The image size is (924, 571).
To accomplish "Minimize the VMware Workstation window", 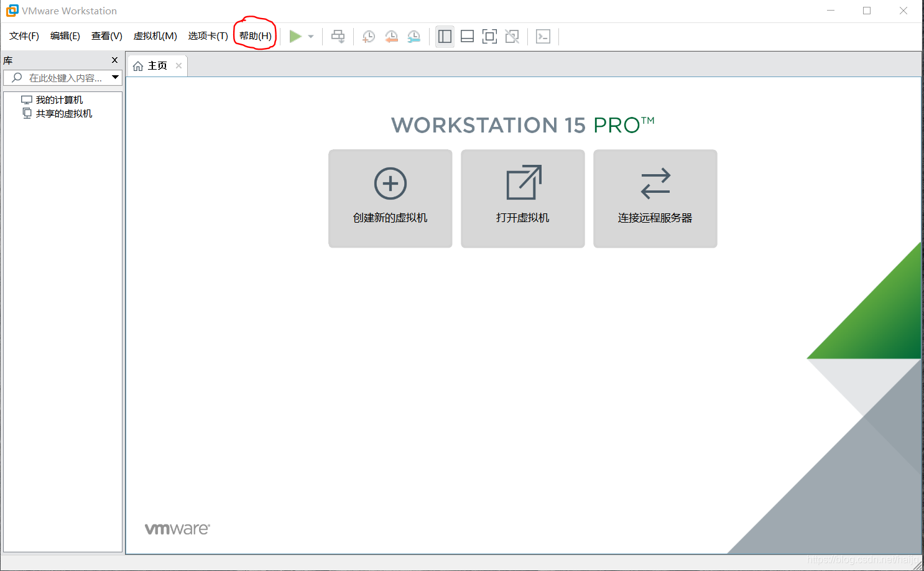I will tap(831, 11).
